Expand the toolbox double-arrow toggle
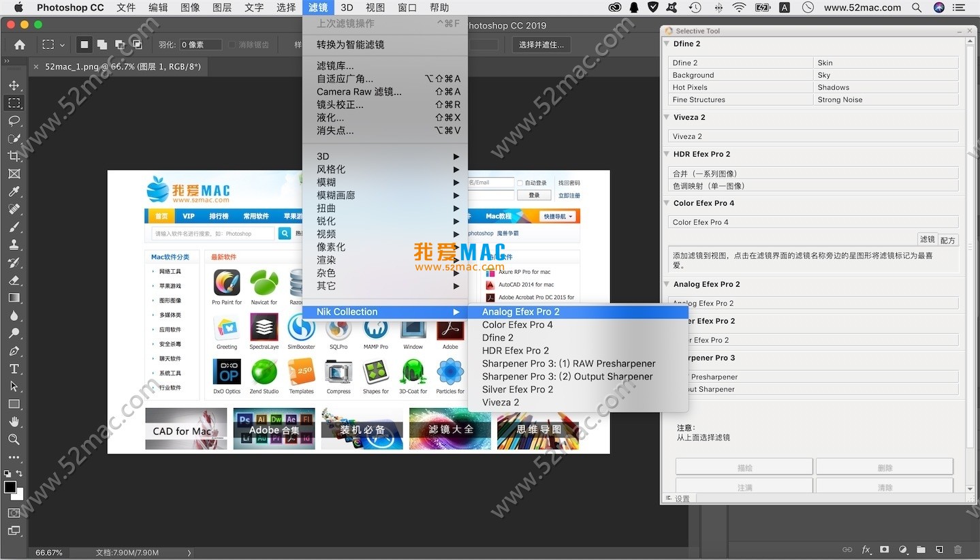The image size is (980, 560). pos(7,62)
